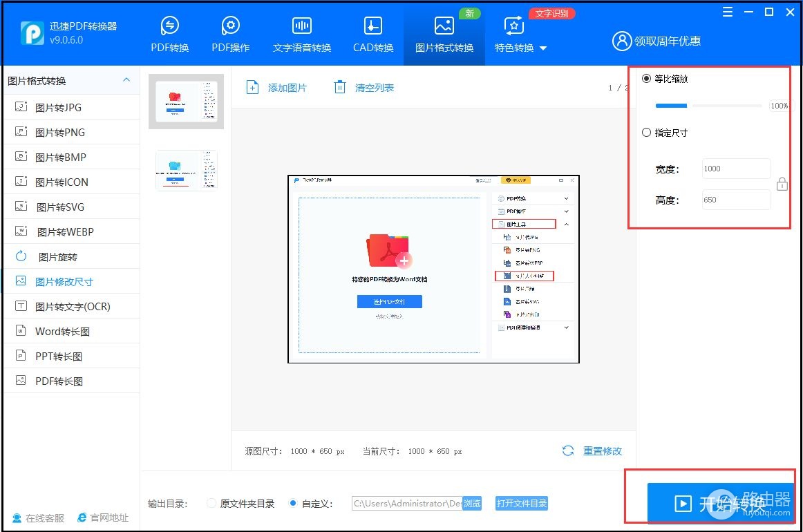Click the 图片转文字(OCR) text icon
The image size is (803, 532).
[21, 305]
